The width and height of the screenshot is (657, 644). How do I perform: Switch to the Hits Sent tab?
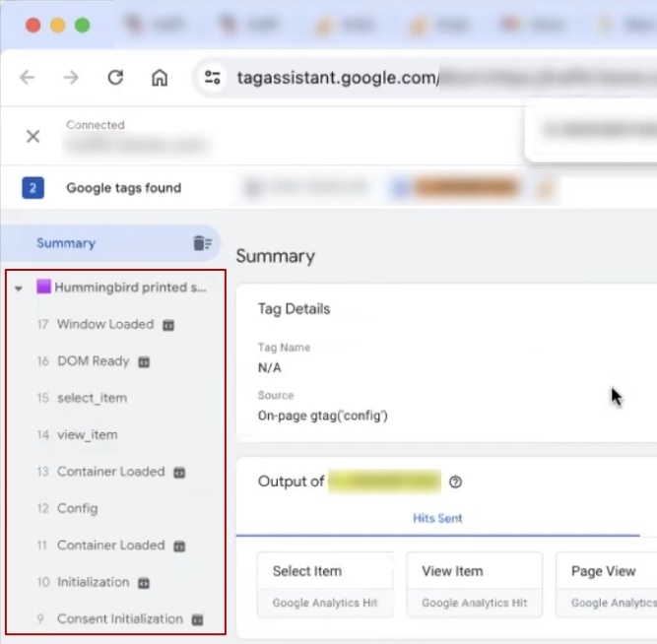pos(436,518)
